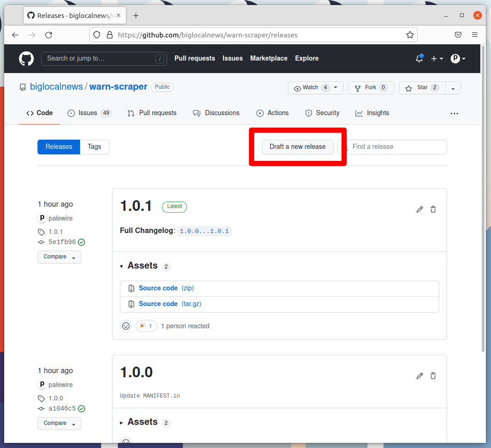This screenshot has height=448, width=491.
Task: Open the Insights tab
Action: [372, 113]
